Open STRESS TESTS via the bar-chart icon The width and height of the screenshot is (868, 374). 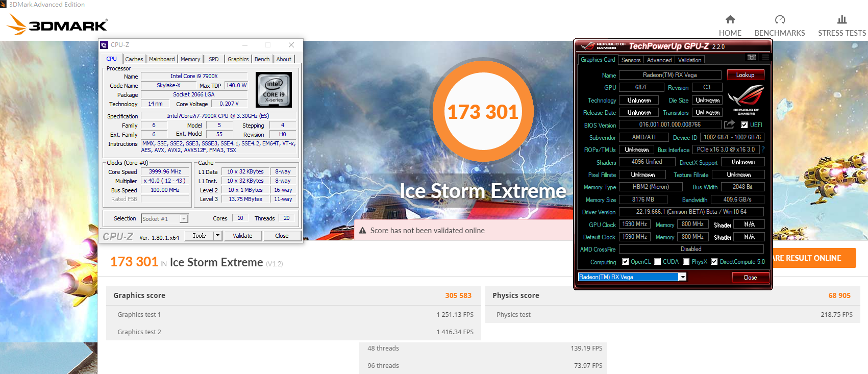coord(842,19)
